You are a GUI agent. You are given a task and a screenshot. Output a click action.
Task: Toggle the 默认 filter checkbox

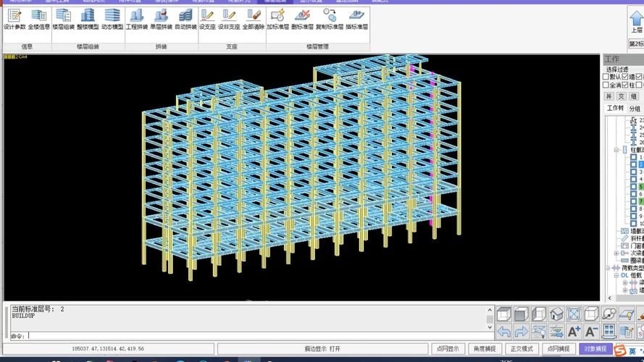coord(606,76)
